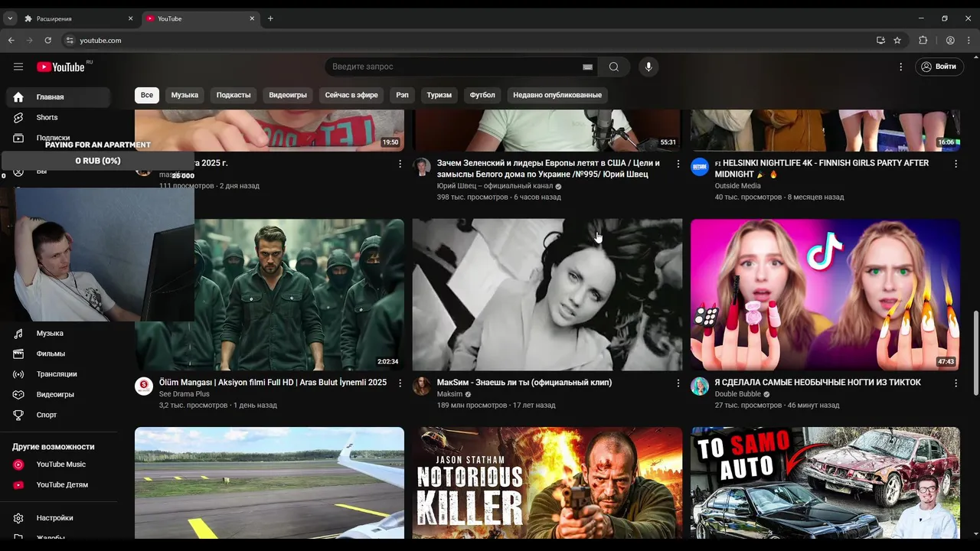Bookmark this page with star icon

[x=897, y=41]
